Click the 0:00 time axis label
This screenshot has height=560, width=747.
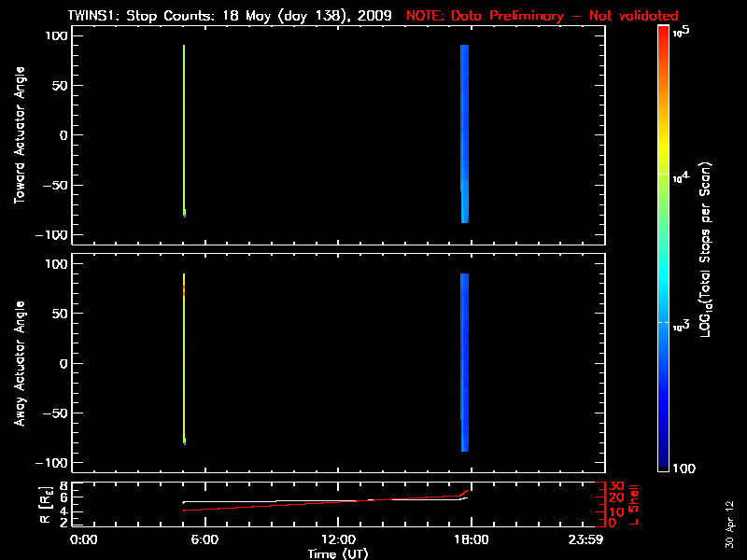(x=84, y=539)
